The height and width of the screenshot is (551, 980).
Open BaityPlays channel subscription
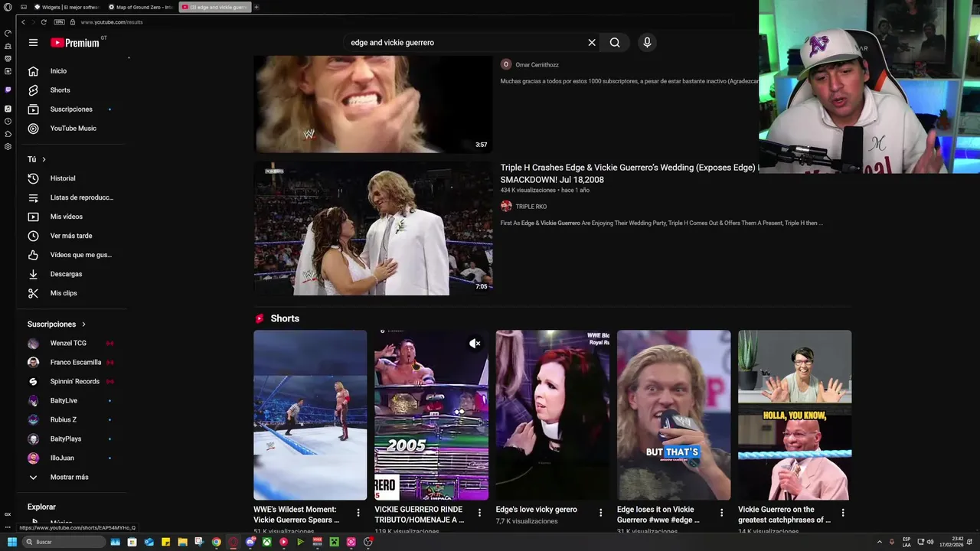click(73, 439)
